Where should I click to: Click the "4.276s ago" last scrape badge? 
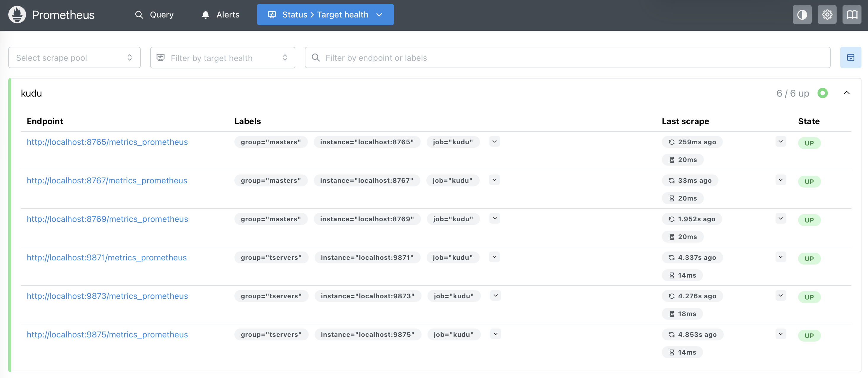click(692, 296)
